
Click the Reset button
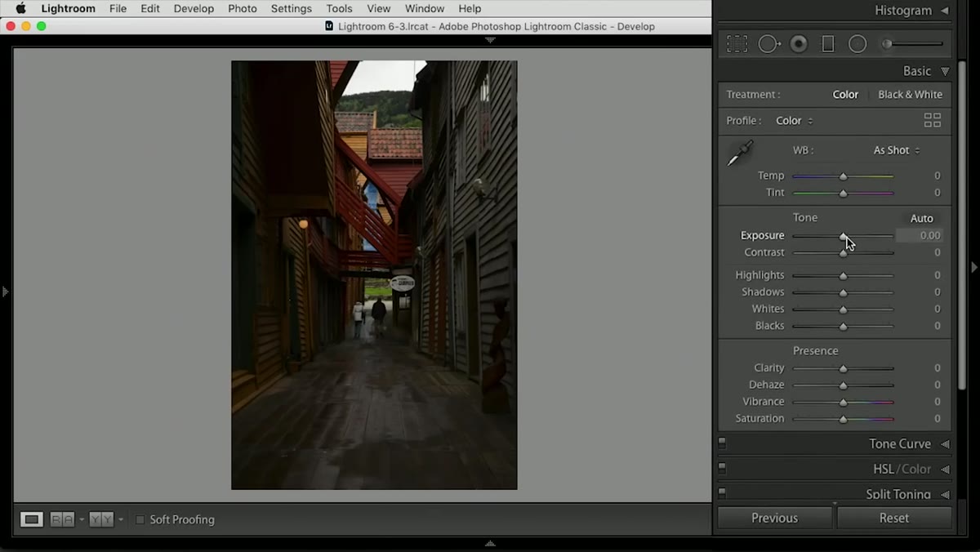[x=894, y=518]
